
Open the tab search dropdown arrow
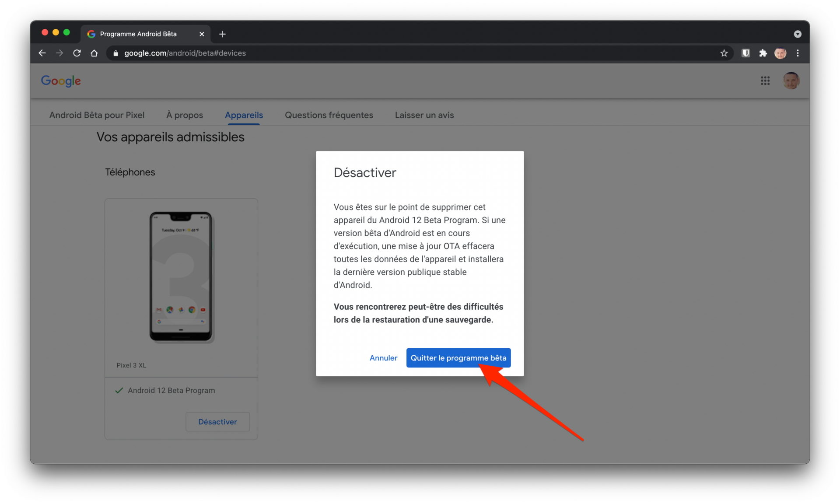coord(798,34)
